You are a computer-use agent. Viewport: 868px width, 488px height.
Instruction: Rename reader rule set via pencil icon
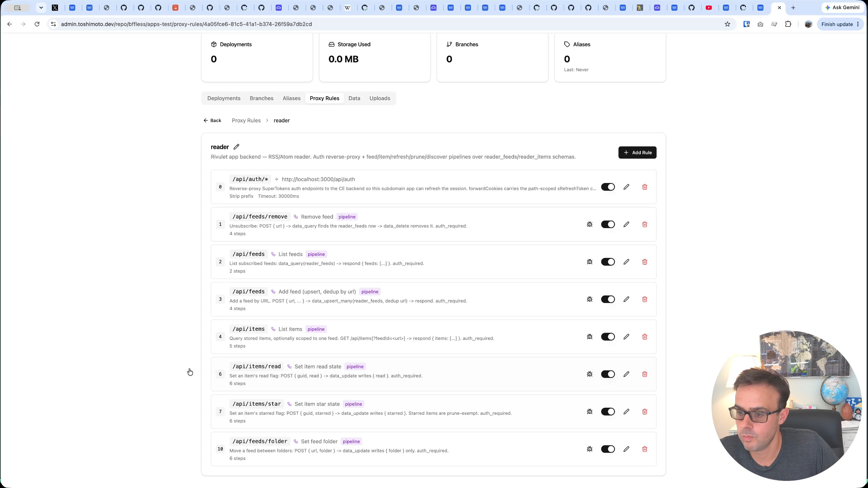coord(236,147)
